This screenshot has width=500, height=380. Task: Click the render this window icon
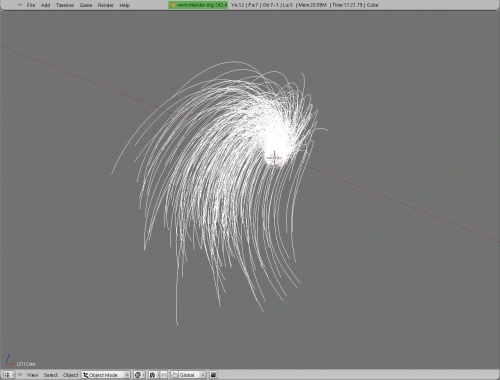[213, 375]
